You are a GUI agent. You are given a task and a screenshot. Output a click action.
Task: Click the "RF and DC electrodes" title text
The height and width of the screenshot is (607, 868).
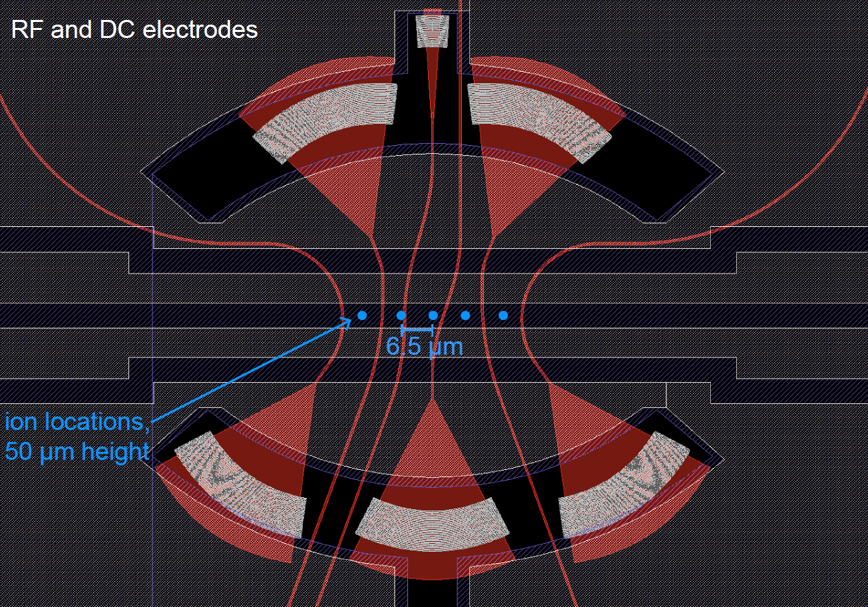click(134, 29)
